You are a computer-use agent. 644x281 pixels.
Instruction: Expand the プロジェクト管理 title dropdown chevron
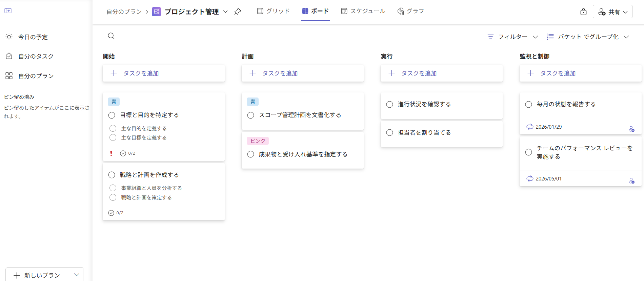225,12
